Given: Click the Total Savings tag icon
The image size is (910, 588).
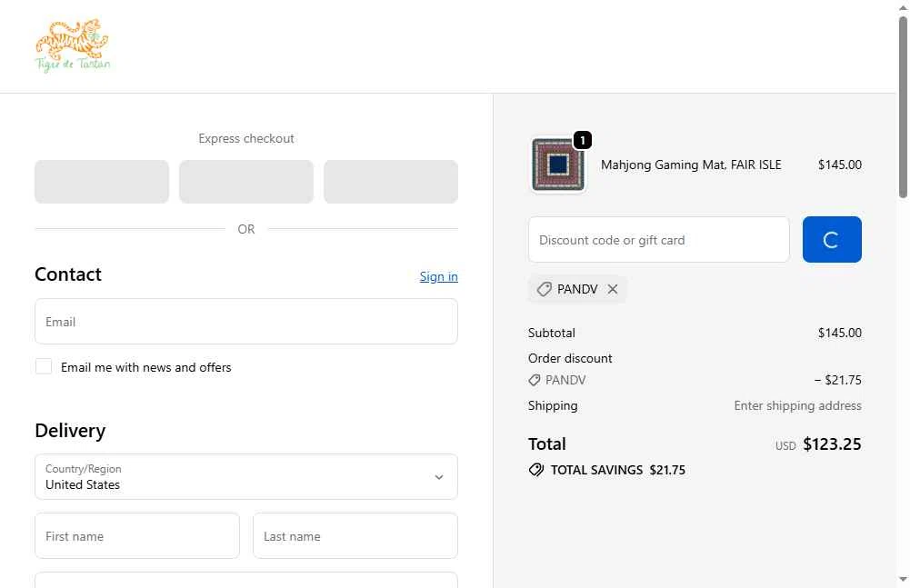Looking at the screenshot, I should (536, 470).
